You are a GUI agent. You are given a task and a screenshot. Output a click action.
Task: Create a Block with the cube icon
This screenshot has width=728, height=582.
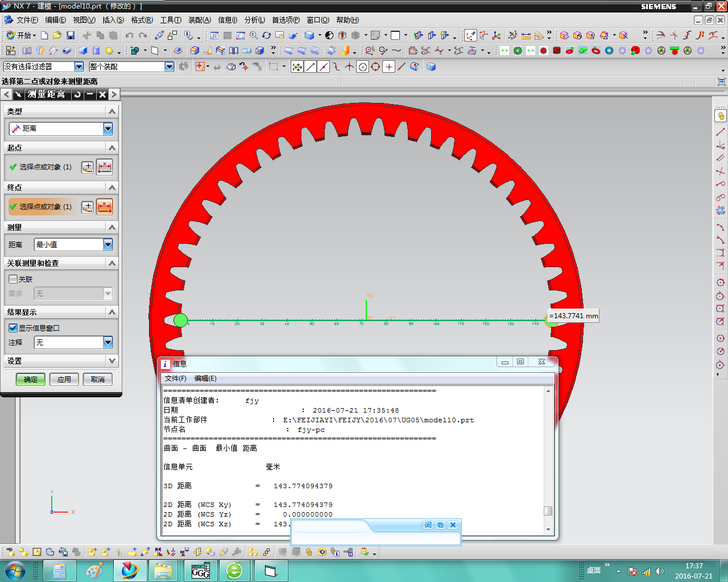tap(83, 51)
